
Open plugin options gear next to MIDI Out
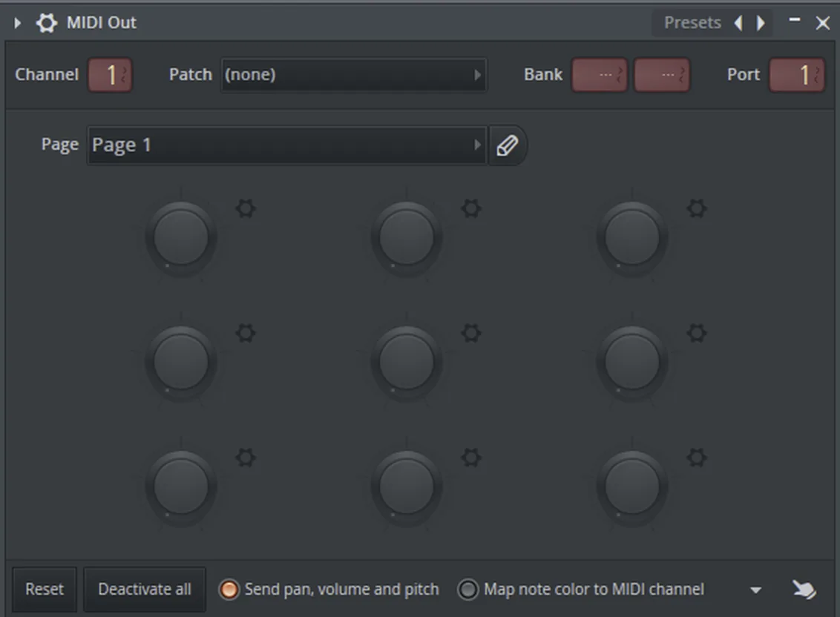point(47,23)
